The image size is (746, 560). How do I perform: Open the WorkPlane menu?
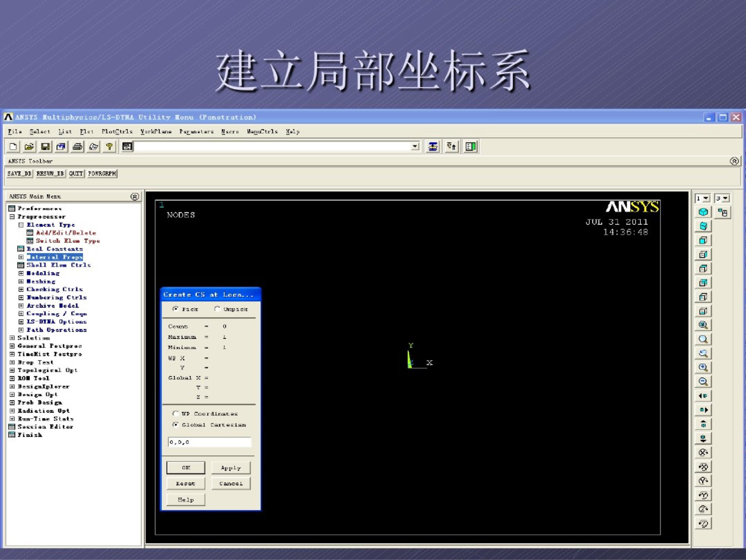click(x=156, y=132)
